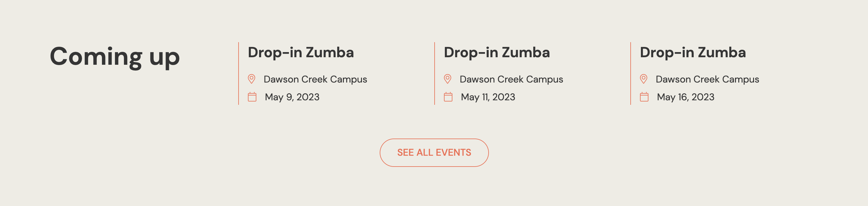This screenshot has width=868, height=206.
Task: Select Dawson Creek Campus text in third event
Action: click(708, 80)
